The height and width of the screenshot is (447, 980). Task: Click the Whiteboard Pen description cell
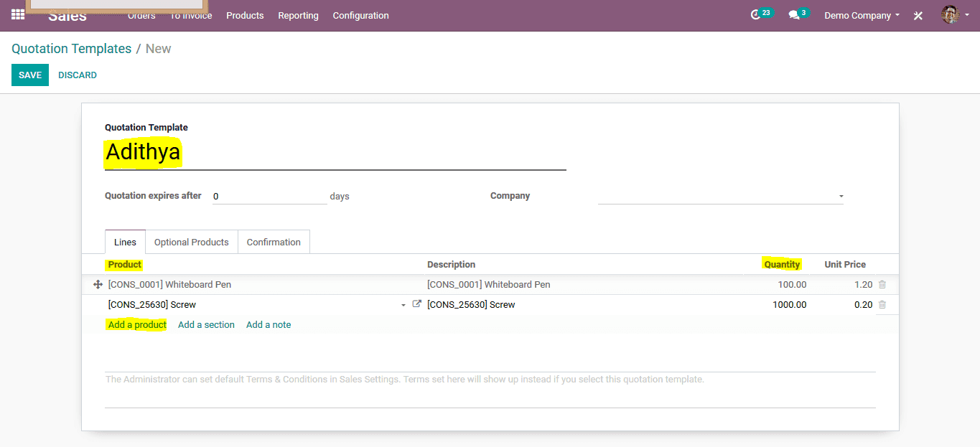coord(583,285)
